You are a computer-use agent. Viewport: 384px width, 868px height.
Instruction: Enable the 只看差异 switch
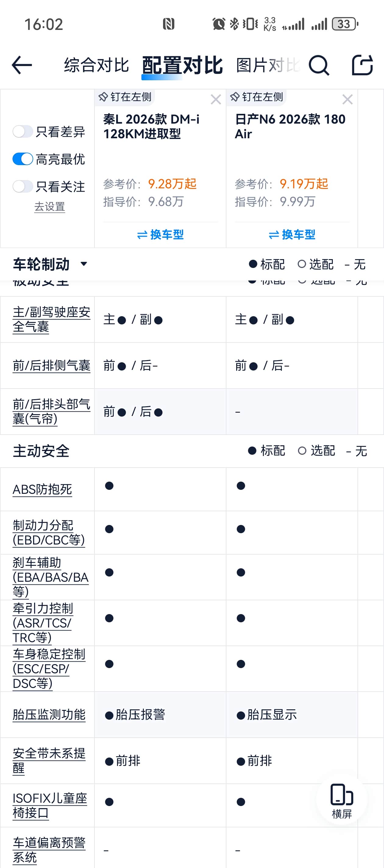(23, 132)
